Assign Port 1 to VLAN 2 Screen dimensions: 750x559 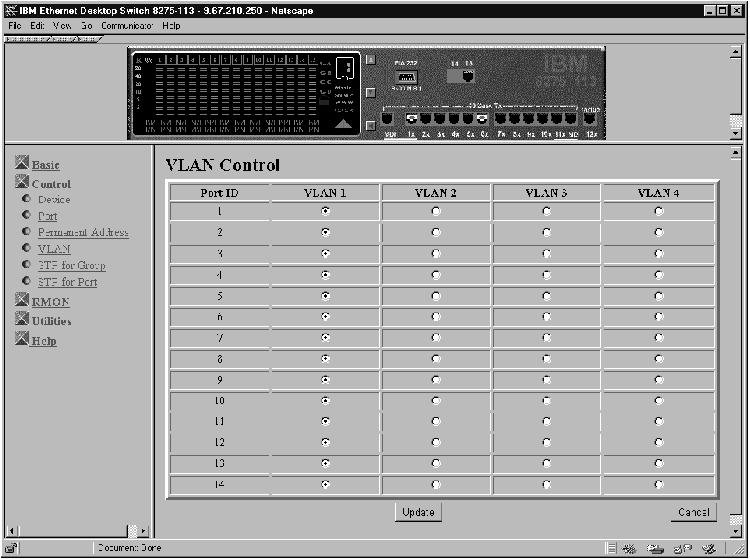click(x=435, y=211)
